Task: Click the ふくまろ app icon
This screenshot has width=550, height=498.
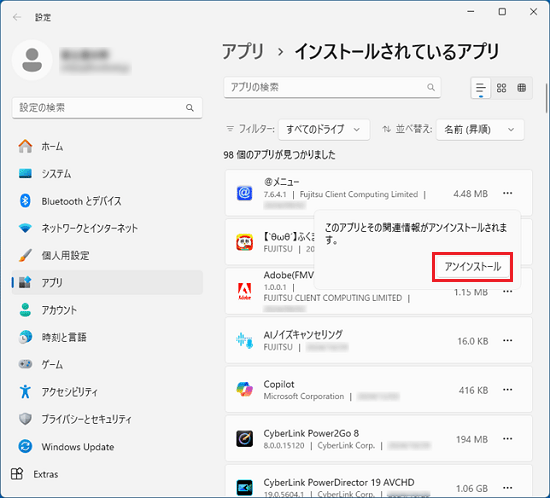Action: [x=244, y=242]
